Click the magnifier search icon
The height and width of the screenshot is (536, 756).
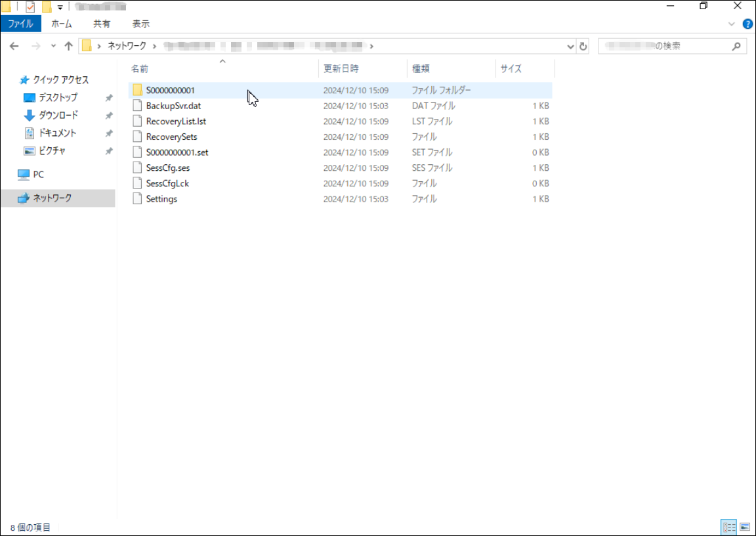[736, 47]
